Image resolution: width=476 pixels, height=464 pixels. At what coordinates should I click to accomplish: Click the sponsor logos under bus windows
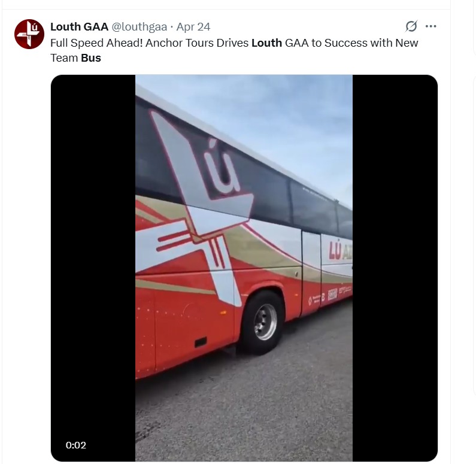coord(330,295)
